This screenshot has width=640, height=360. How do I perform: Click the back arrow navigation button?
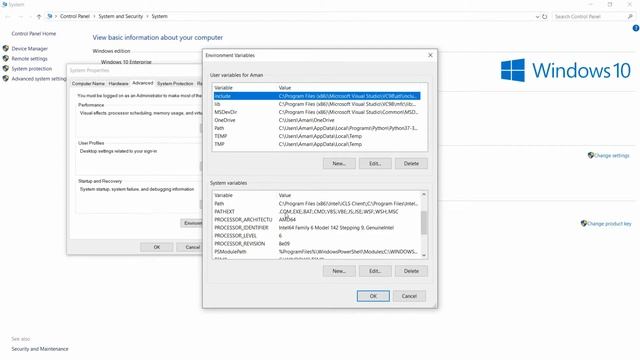coord(8,16)
